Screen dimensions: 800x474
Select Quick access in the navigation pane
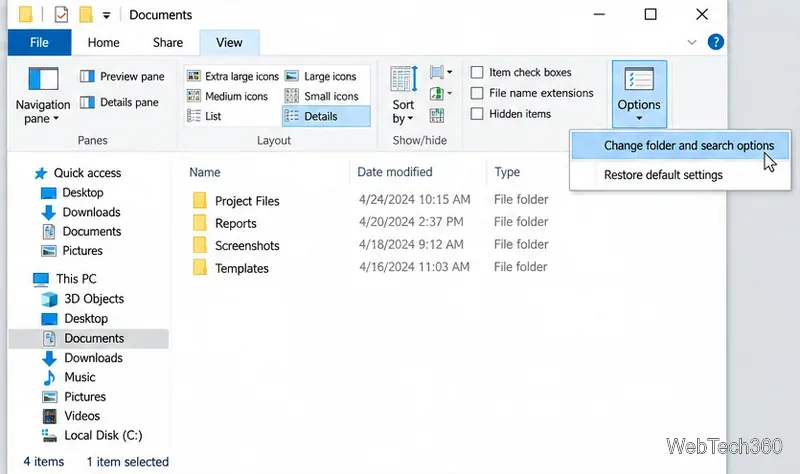pyautogui.click(x=78, y=173)
